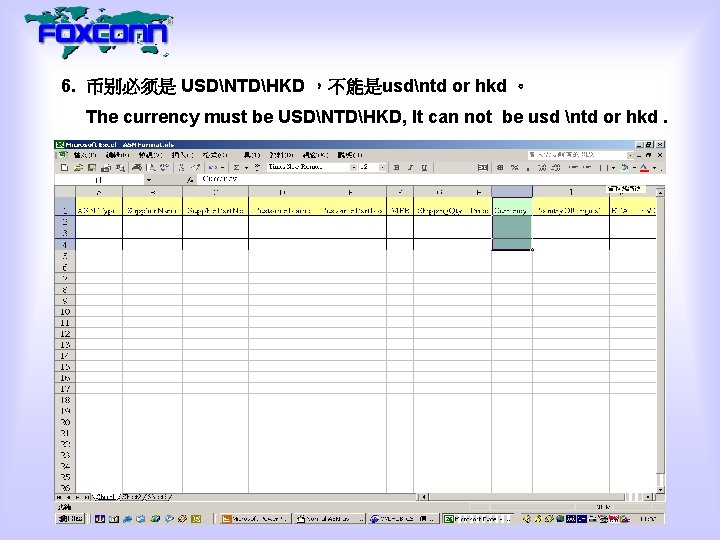720x540 pixels.
Task: Open the Fill Color dropdown arrow
Action: click(634, 168)
